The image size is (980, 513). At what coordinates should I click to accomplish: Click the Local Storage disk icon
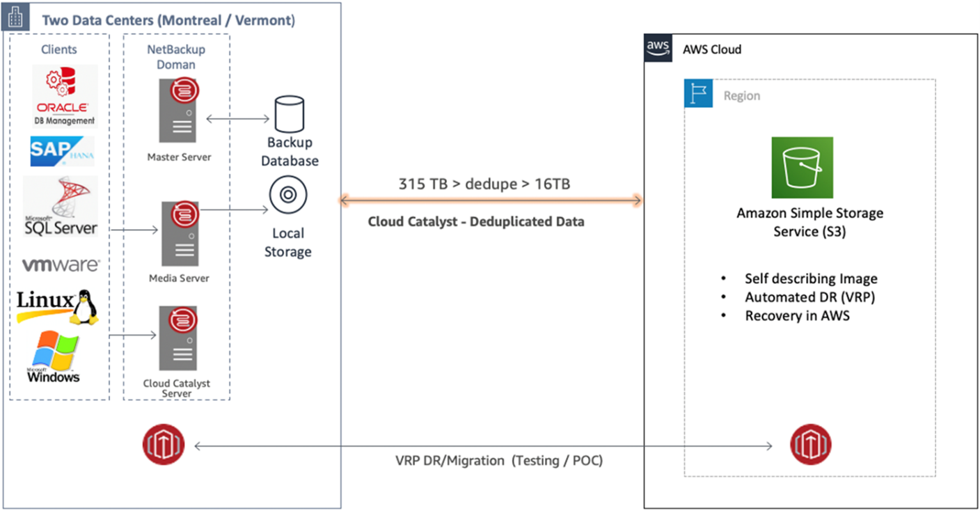(x=288, y=196)
